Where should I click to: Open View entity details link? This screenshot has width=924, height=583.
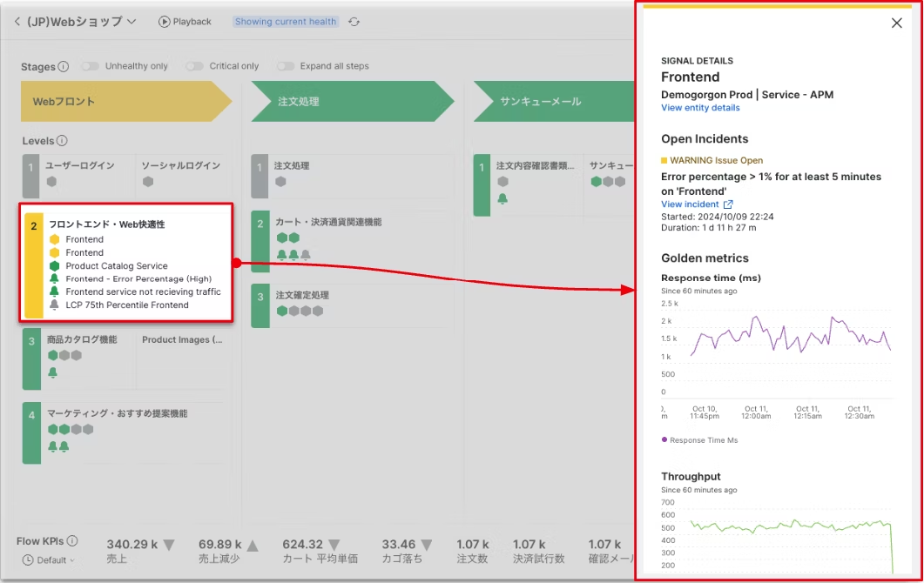[x=700, y=108]
